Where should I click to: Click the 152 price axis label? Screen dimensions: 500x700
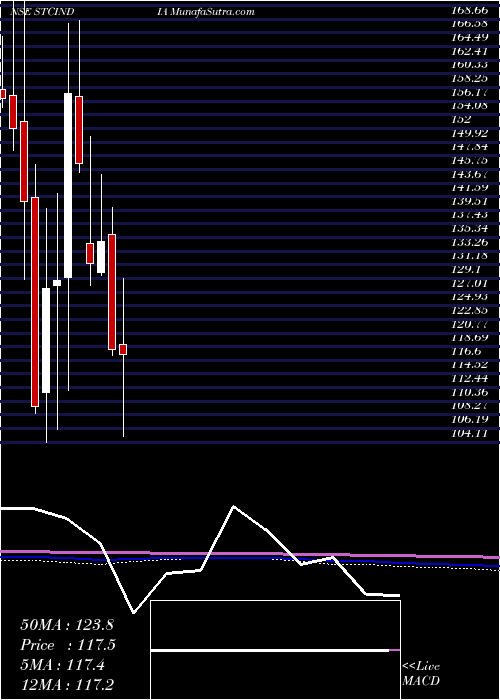pos(461,120)
